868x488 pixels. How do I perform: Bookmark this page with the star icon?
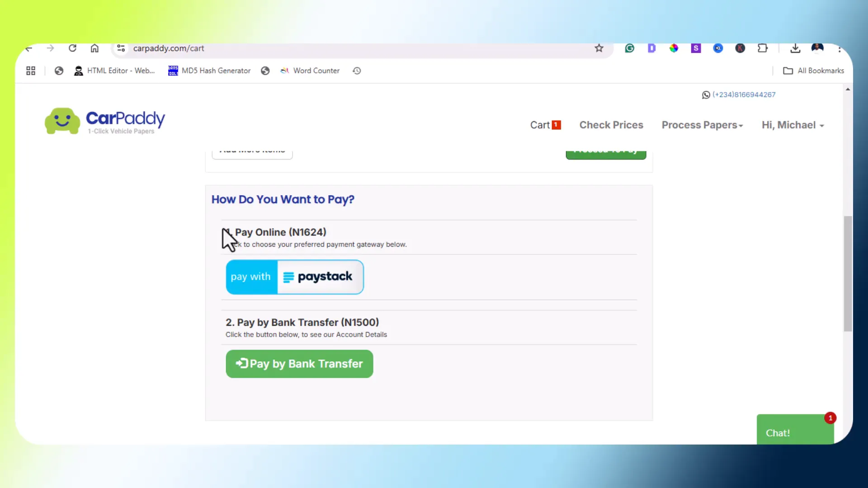click(x=599, y=48)
